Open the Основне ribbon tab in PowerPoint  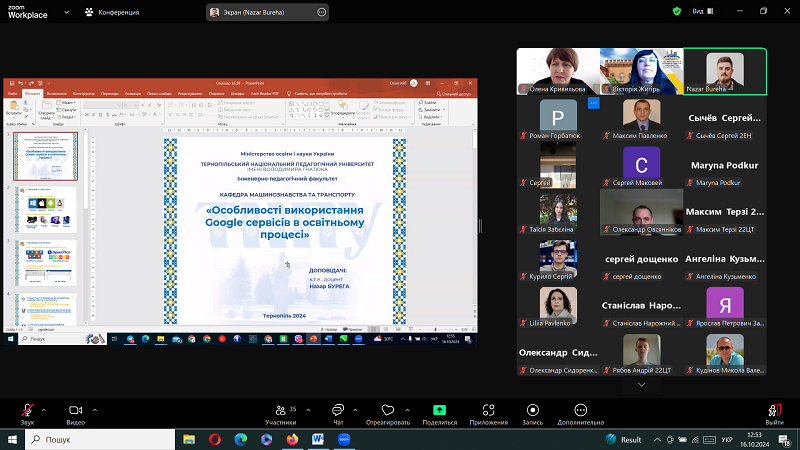[x=32, y=93]
